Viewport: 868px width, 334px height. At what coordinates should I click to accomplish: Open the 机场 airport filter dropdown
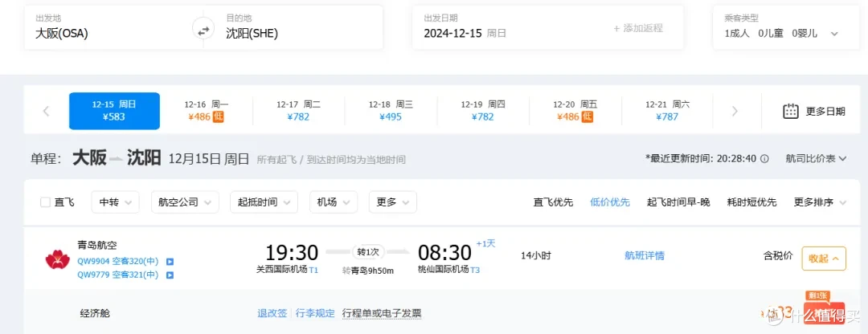coord(334,202)
